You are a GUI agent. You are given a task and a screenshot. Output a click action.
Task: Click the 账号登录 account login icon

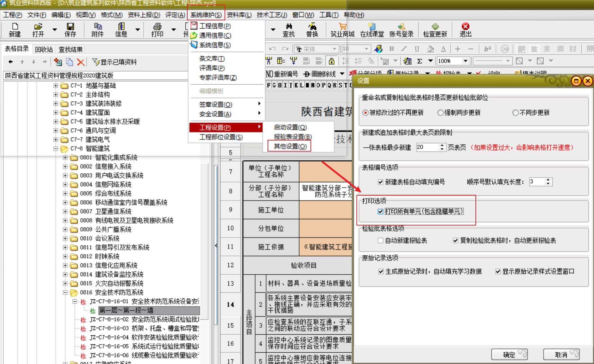401,30
